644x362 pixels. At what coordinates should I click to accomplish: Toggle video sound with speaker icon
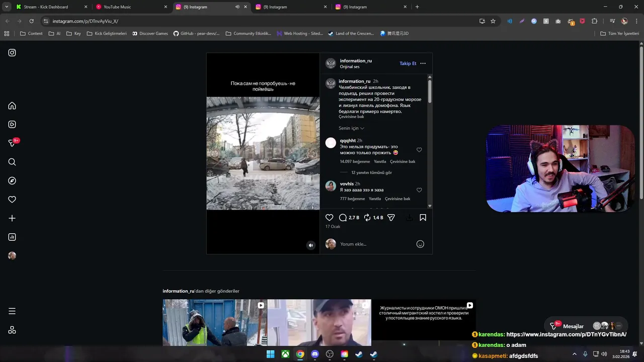[311, 245]
